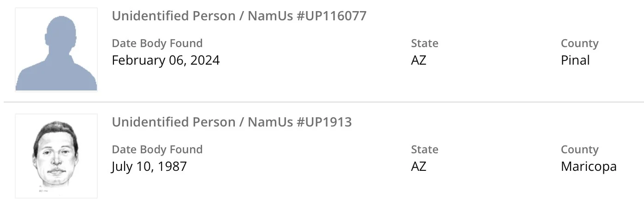Viewport: 644px width, 199px height.
Task: Click the 'County' label above Maricopa
Action: [579, 150]
